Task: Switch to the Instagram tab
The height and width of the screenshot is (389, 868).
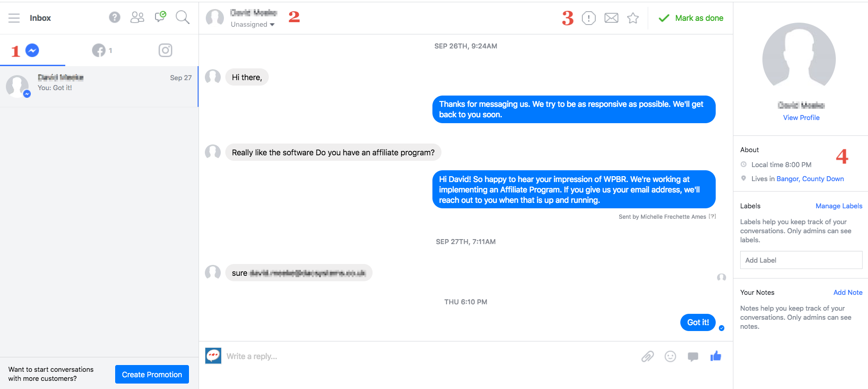Action: coord(165,50)
